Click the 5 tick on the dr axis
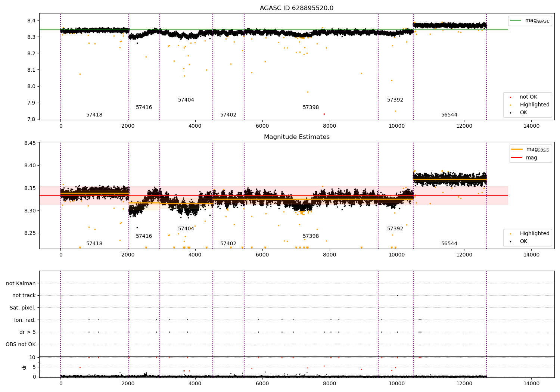 [x=34, y=367]
